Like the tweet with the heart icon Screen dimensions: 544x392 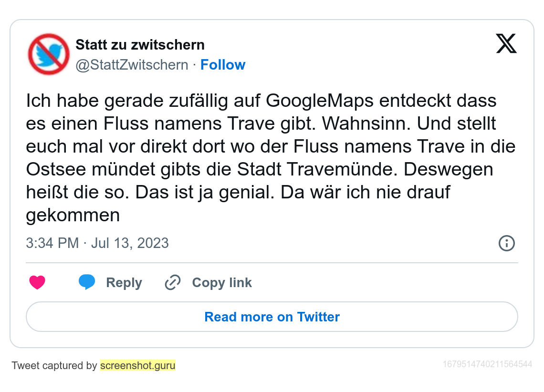[x=37, y=283]
